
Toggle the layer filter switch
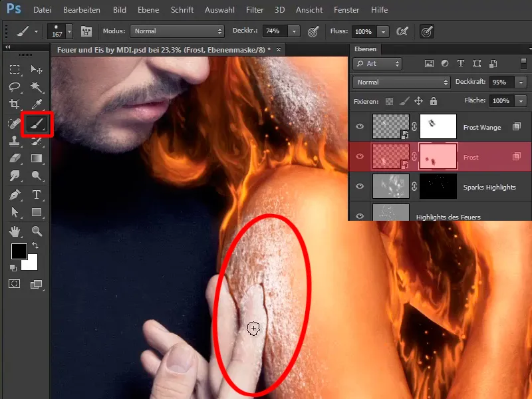(x=523, y=63)
